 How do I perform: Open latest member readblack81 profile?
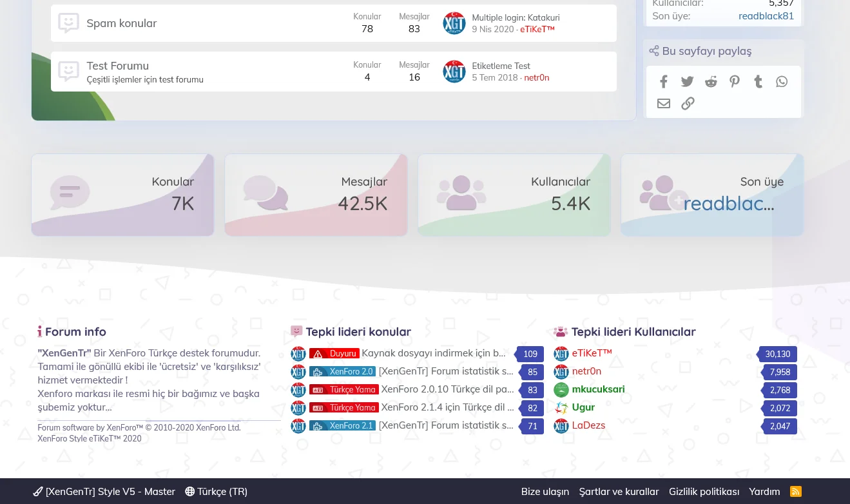pos(766,16)
